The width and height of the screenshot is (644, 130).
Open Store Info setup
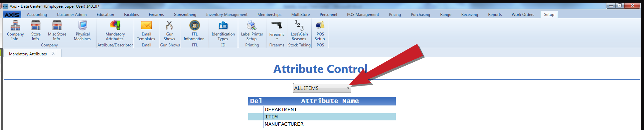[36, 31]
